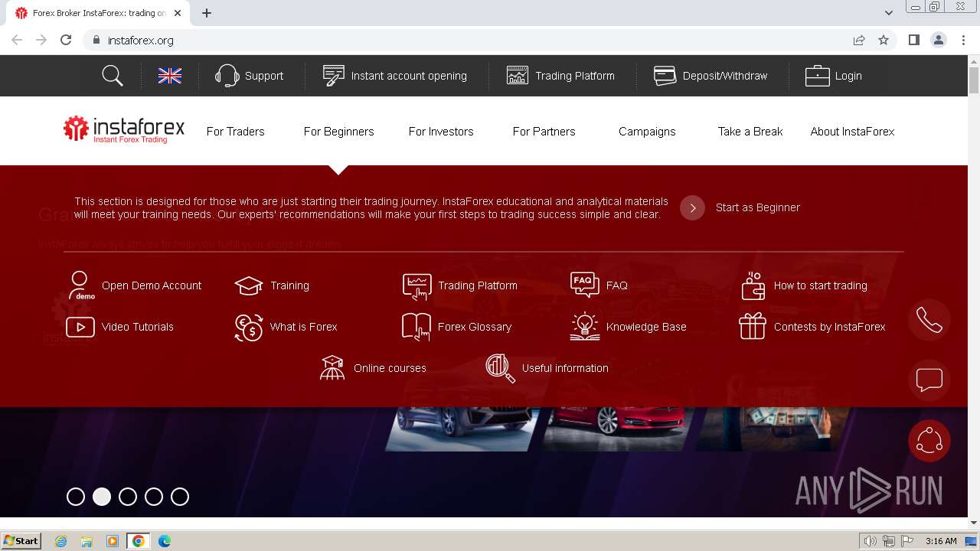Click the volume speaker tray icon
980x551 pixels.
(871, 541)
